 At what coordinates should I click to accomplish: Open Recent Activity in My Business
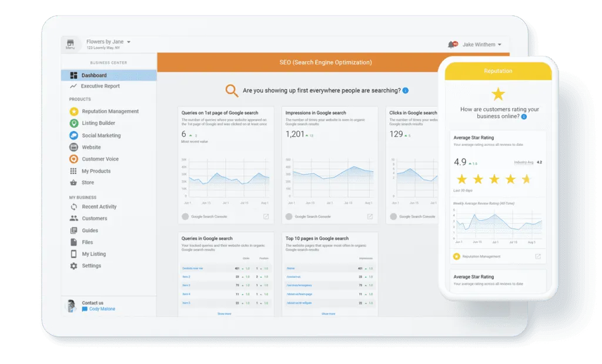tap(99, 207)
